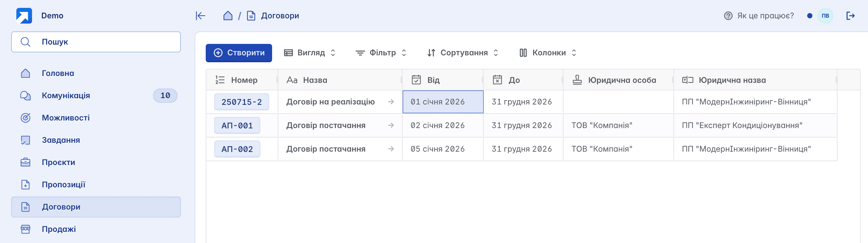Click the help question mark icon
This screenshot has width=868, height=243.
[x=728, y=15]
